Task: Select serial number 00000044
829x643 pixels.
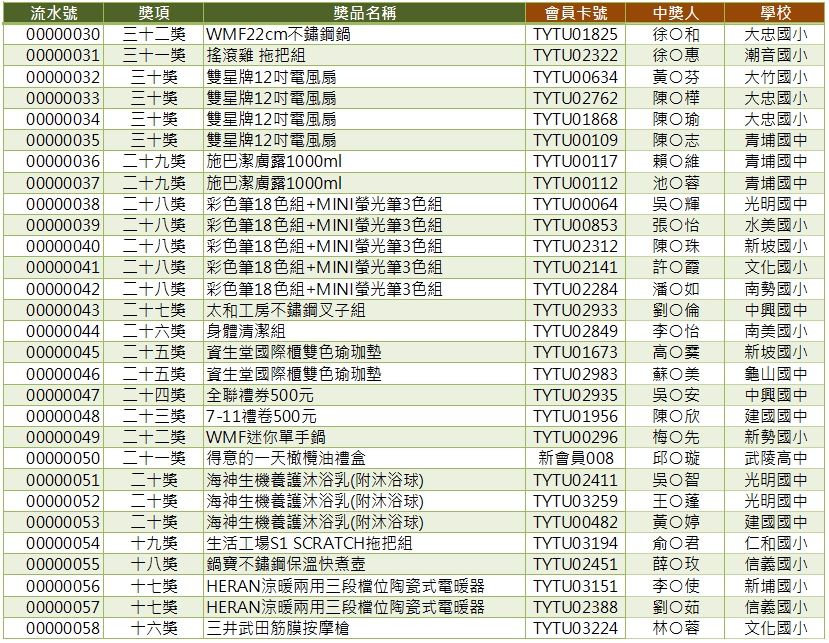Action: 63,332
